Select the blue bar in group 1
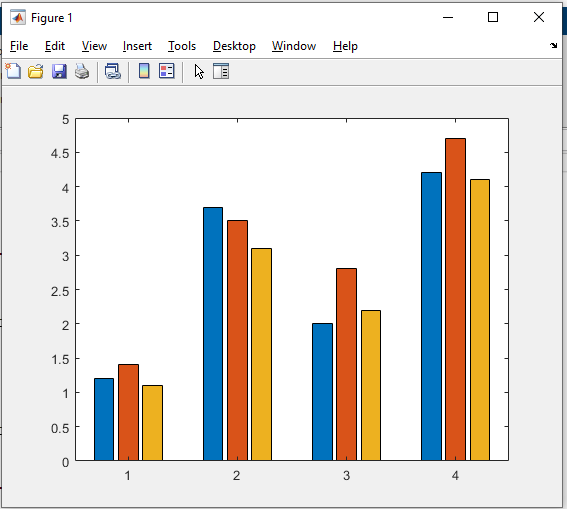The width and height of the screenshot is (567, 509). pos(104,419)
